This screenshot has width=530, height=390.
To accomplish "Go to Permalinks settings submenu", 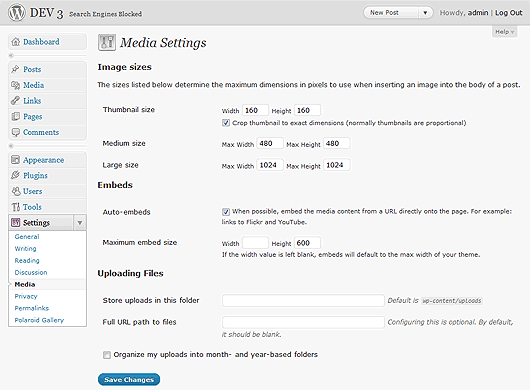I will 32,308.
